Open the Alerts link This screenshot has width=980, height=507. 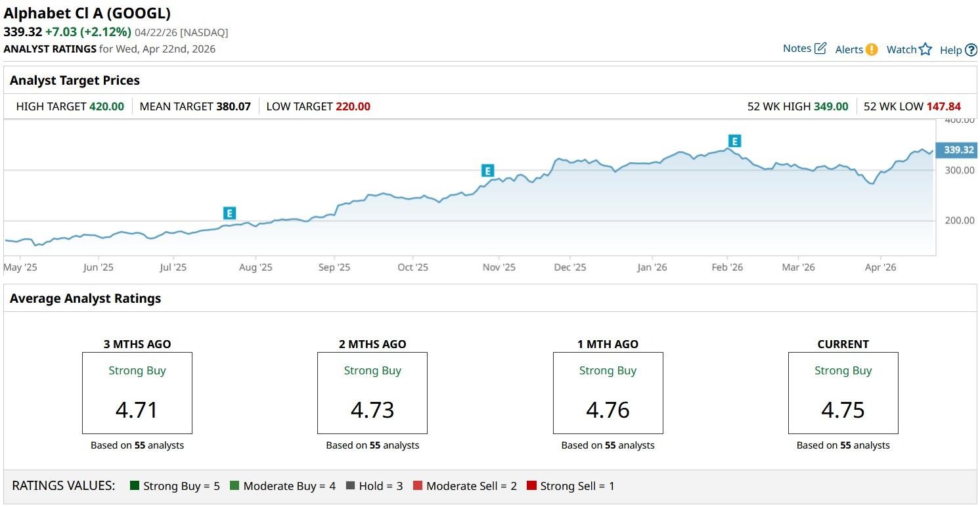[849, 49]
